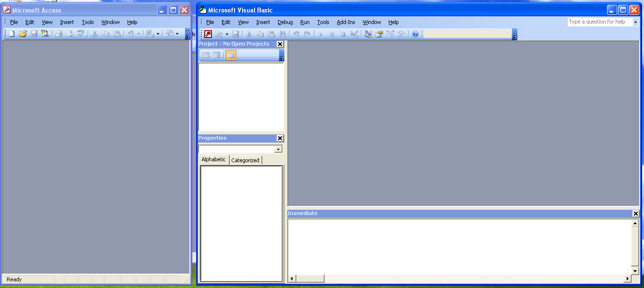The width and height of the screenshot is (644, 288).
Task: Open the OfficeLinks dropdown arrow in Access
Action: point(158,34)
